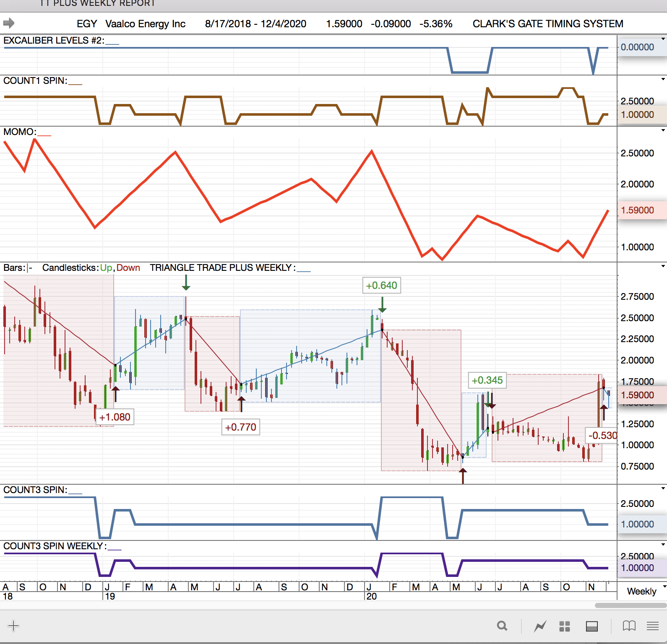Open the COUNT1 SPIN pane dropdown arrow
The width and height of the screenshot is (667, 644).
(x=663, y=79)
